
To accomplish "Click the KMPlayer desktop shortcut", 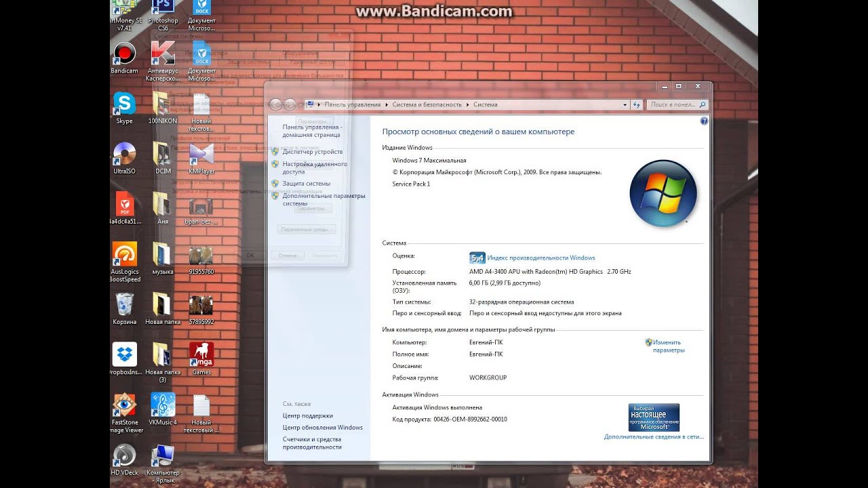I will point(201,159).
